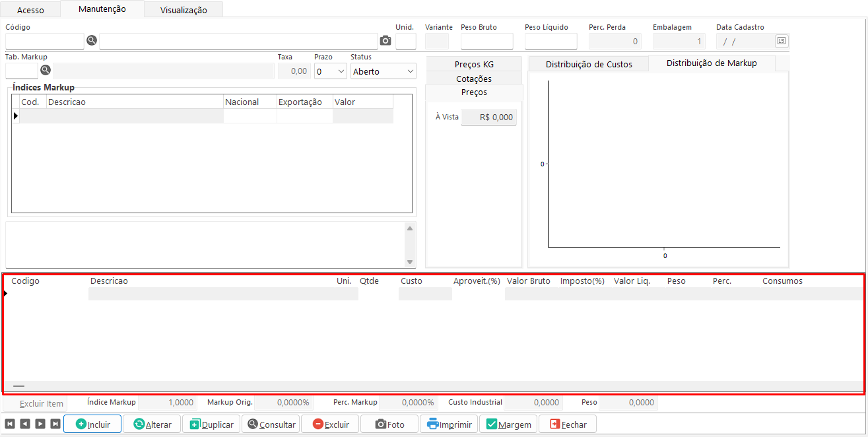Open the Distribuição de Custos tab
The image size is (868, 437).
(588, 64)
